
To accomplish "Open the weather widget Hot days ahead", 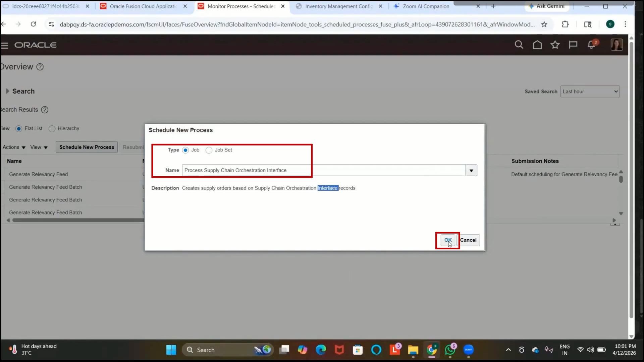I will (x=33, y=350).
